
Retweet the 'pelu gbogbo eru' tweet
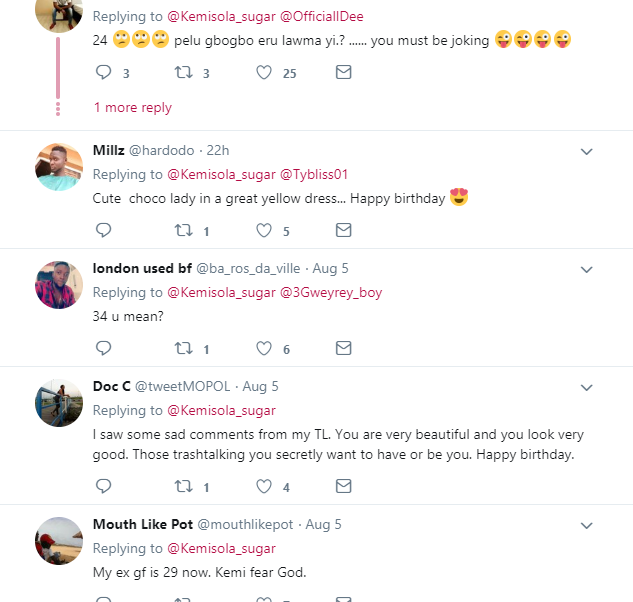click(183, 73)
